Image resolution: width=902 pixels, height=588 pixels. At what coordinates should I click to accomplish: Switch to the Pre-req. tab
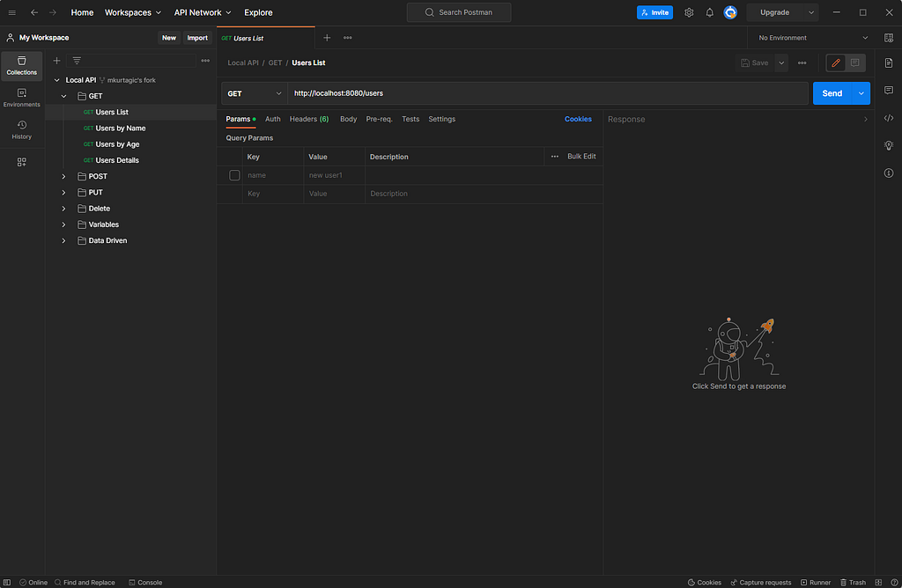(x=379, y=119)
